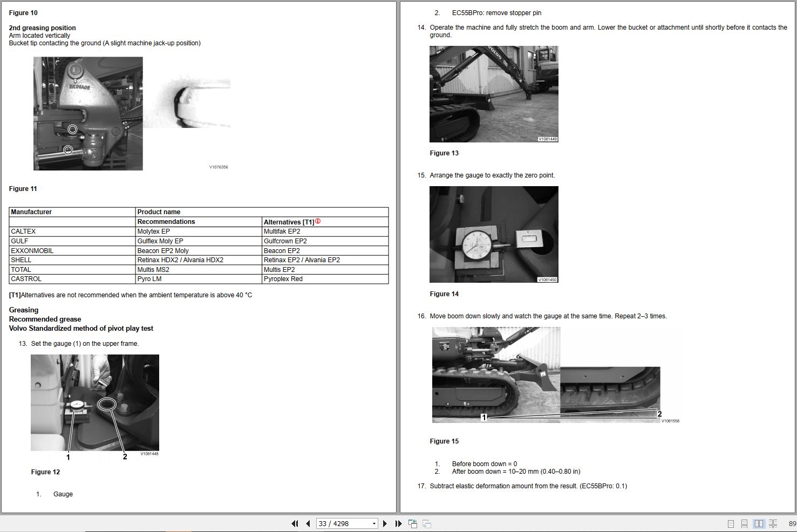Click step 16 'Move boom down slowly' text
797x532 pixels.
pos(548,316)
